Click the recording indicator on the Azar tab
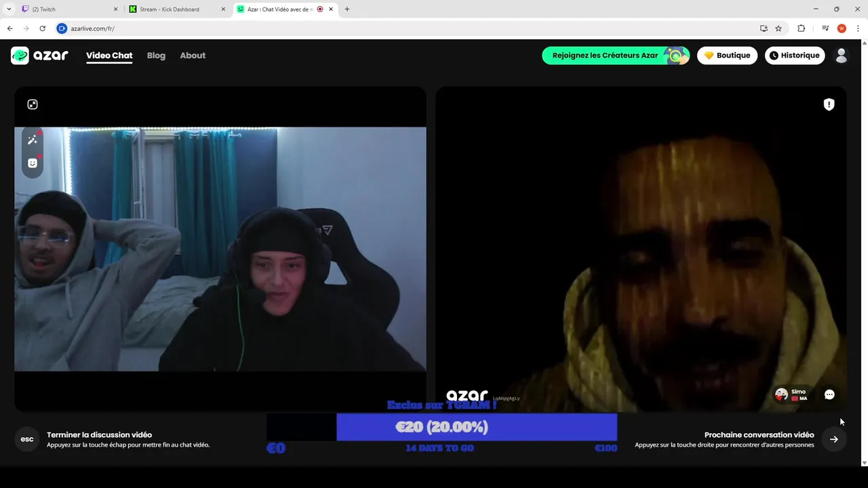The width and height of the screenshot is (868, 488). coord(320,9)
